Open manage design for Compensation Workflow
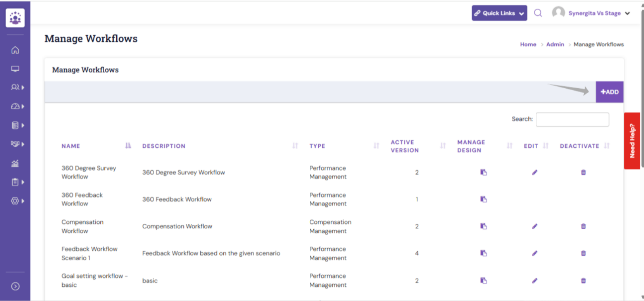Screen dimensions: 644x301 pyautogui.click(x=483, y=226)
